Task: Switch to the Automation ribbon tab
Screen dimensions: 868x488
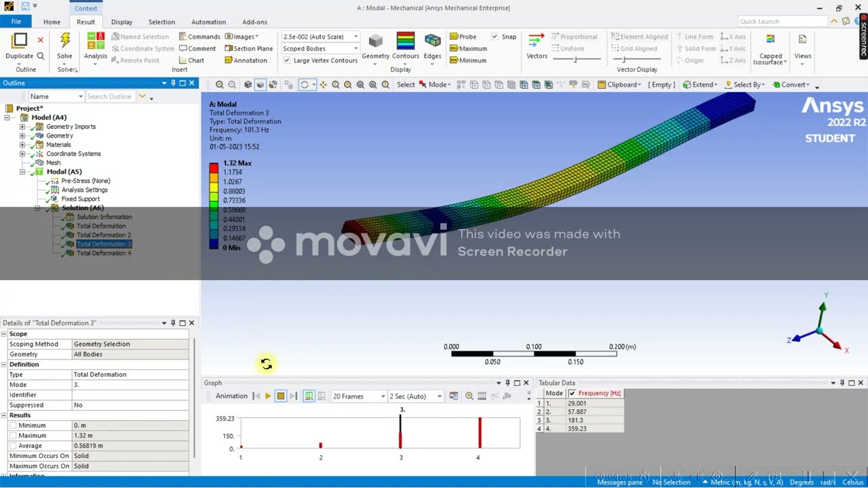Action: click(208, 22)
